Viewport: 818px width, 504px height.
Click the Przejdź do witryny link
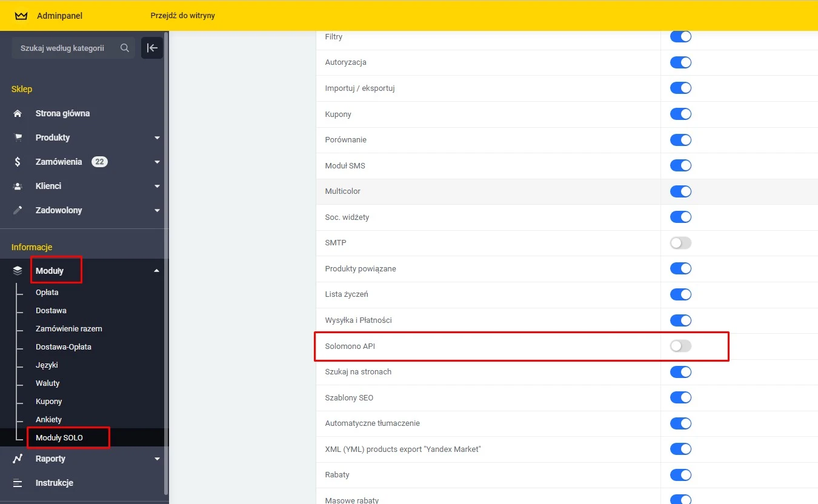point(182,16)
